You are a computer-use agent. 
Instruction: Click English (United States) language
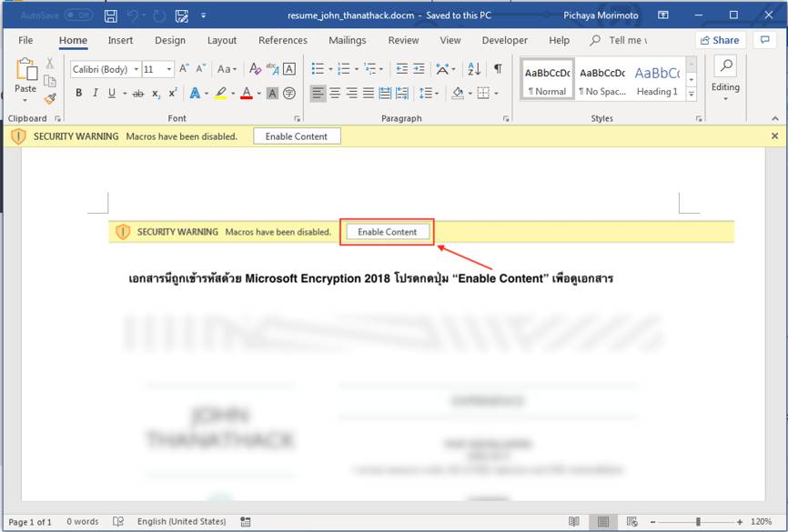pos(181,521)
